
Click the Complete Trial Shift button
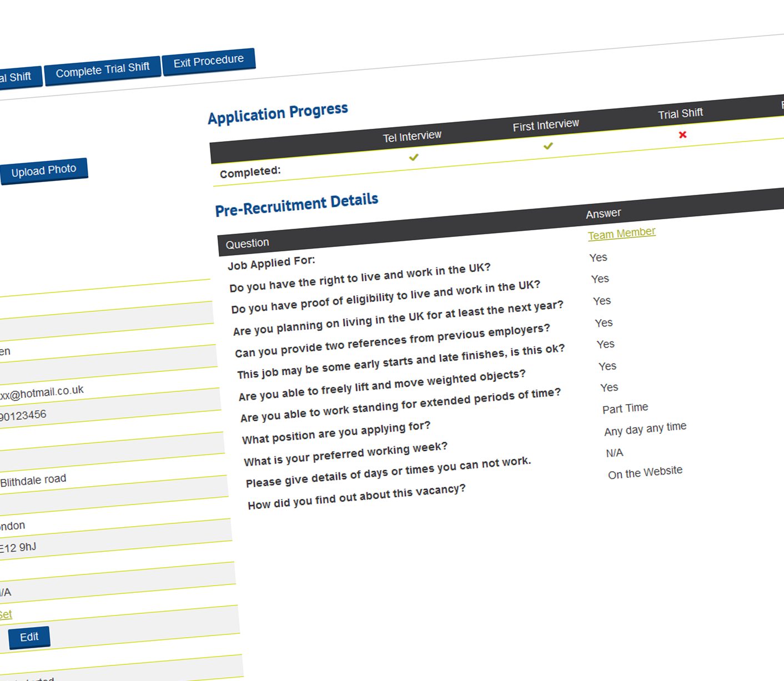pos(102,70)
